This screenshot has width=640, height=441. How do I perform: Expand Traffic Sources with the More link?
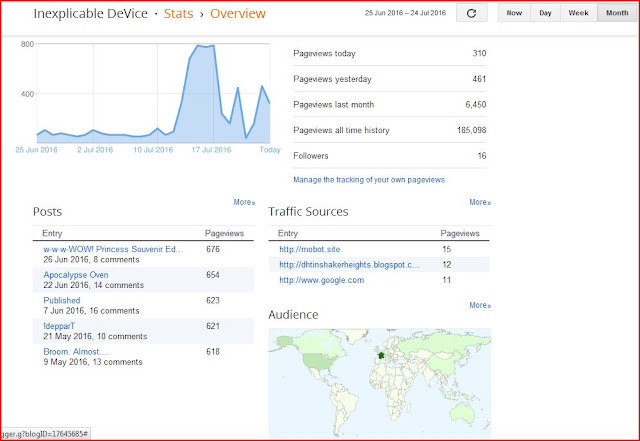pyautogui.click(x=480, y=202)
